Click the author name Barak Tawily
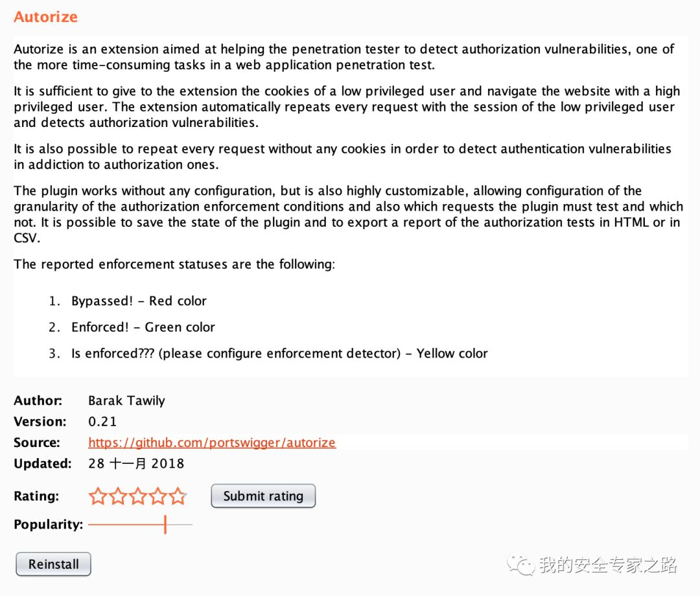The image size is (700, 596). pos(127,400)
